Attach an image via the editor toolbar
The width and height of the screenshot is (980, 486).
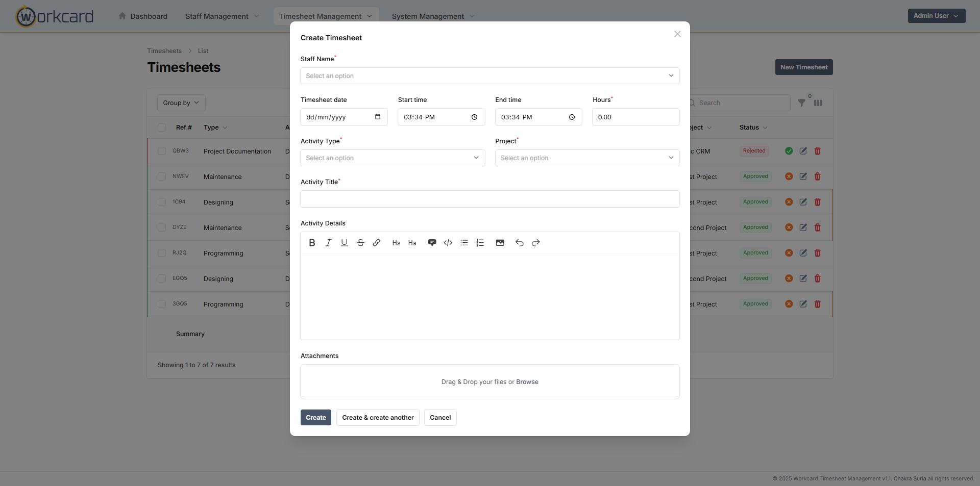tap(500, 243)
